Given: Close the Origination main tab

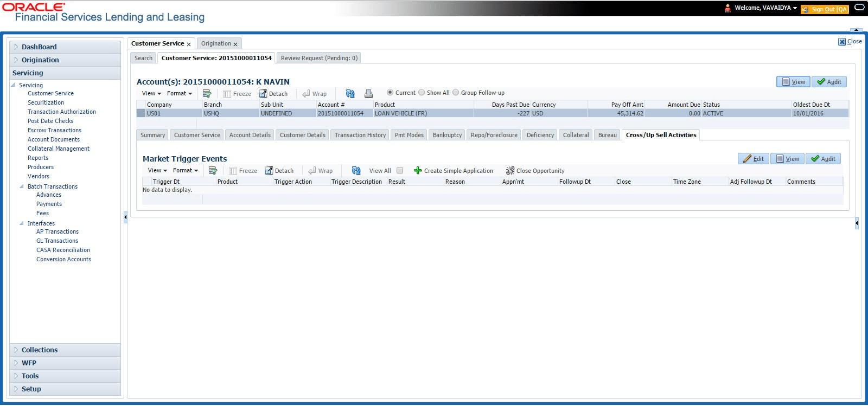Looking at the screenshot, I should click(235, 44).
